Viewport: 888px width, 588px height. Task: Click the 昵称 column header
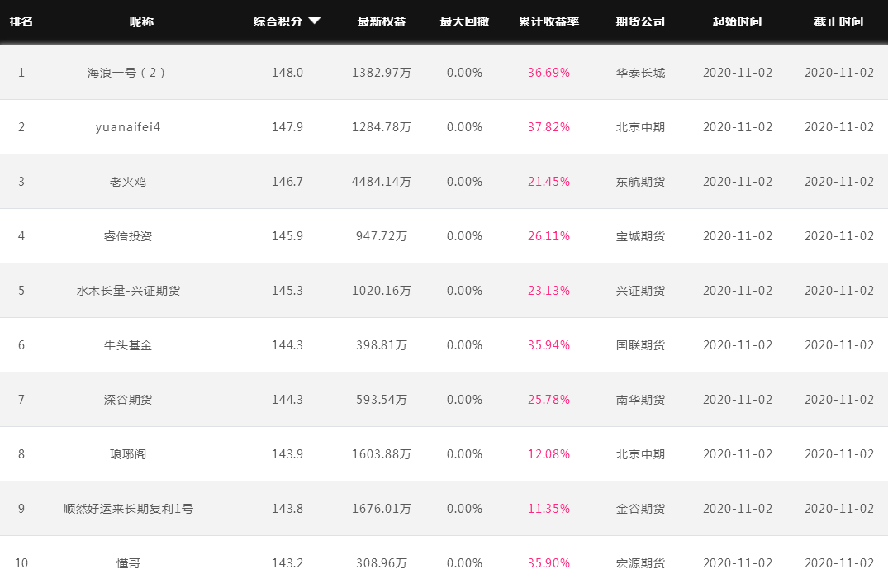coord(141,21)
